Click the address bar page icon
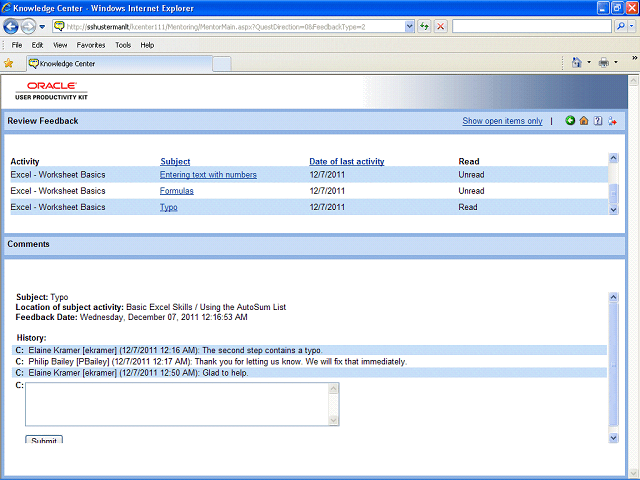This screenshot has height=480, width=640. [x=60, y=27]
